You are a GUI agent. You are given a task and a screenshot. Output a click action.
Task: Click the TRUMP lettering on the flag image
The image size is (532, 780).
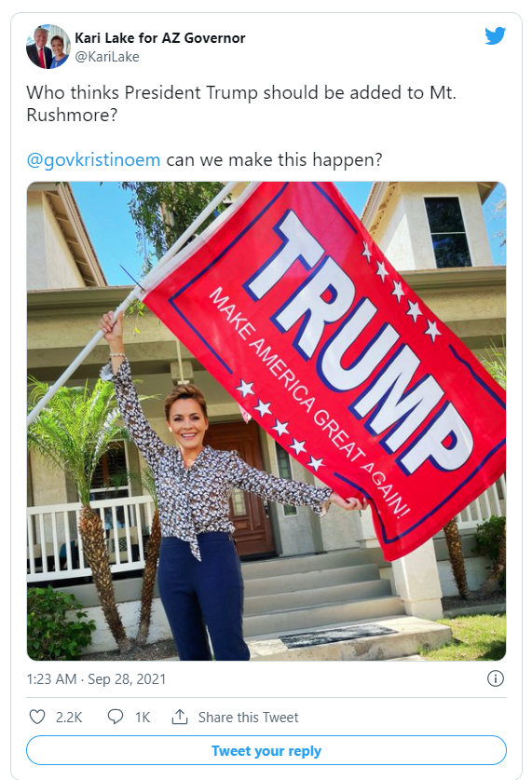[359, 343]
